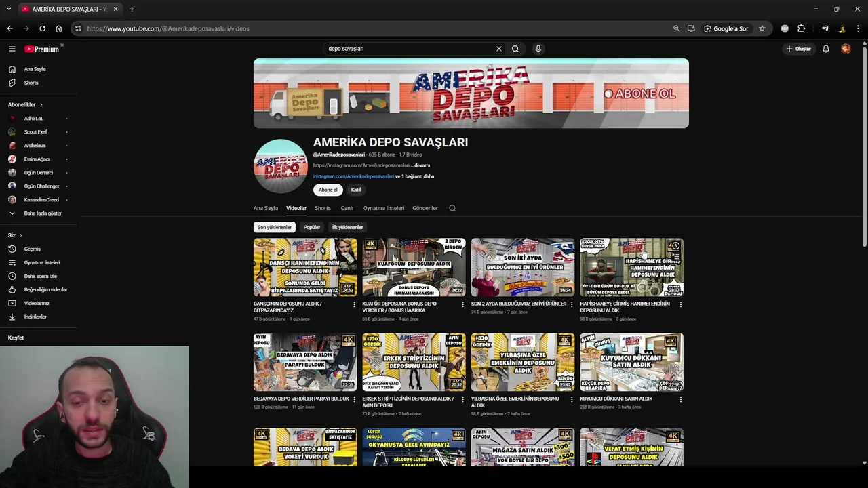Reload the page with browser refresh
Screen dimensions: 868x488
click(42, 28)
